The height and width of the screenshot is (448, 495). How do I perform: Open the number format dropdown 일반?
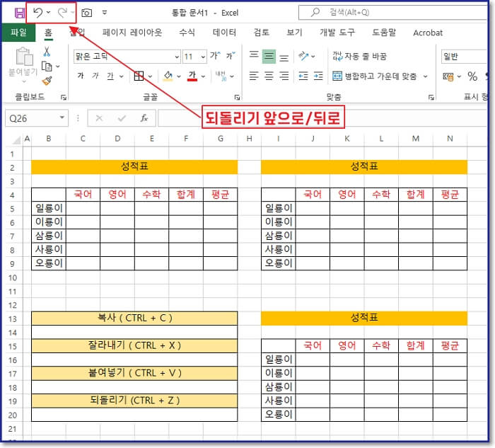pyautogui.click(x=464, y=57)
